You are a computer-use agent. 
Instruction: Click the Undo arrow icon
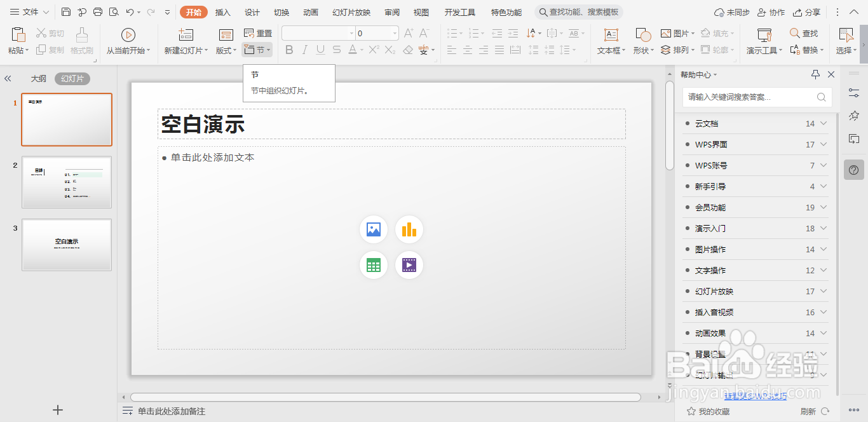[130, 12]
